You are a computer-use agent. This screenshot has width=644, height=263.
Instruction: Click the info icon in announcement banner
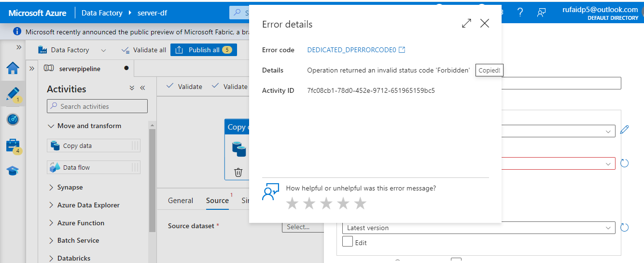17,31
